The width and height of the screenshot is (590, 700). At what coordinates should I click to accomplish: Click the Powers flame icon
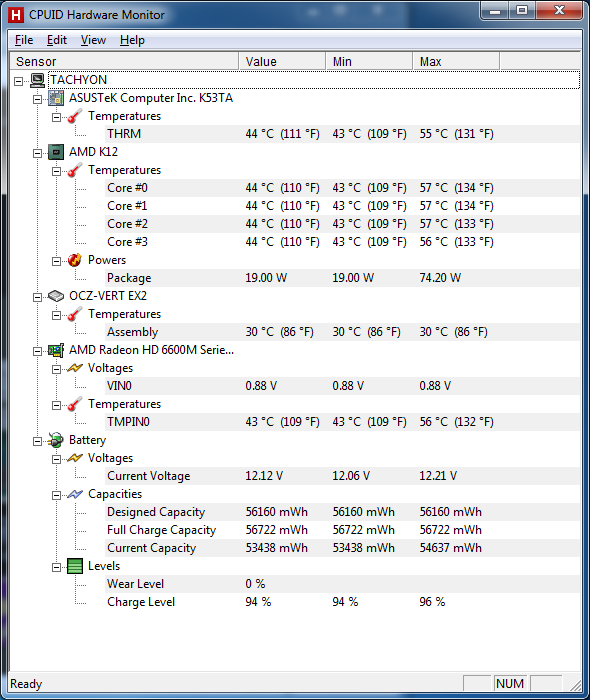point(75,260)
